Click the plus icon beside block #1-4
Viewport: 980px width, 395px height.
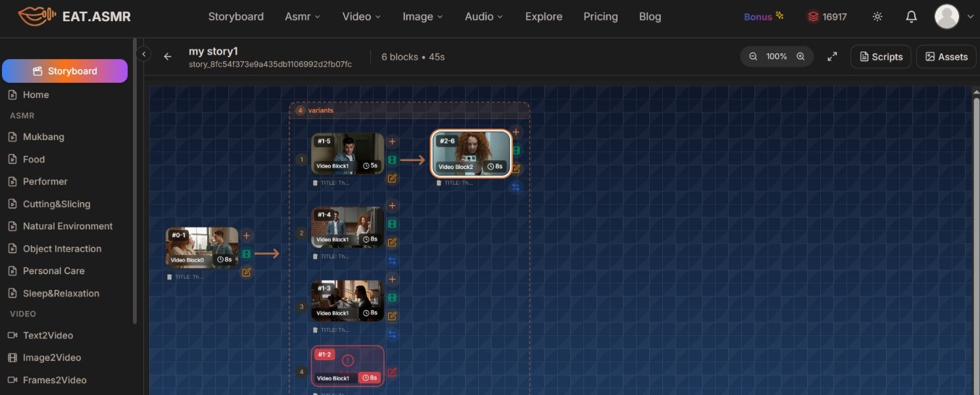[x=392, y=206]
